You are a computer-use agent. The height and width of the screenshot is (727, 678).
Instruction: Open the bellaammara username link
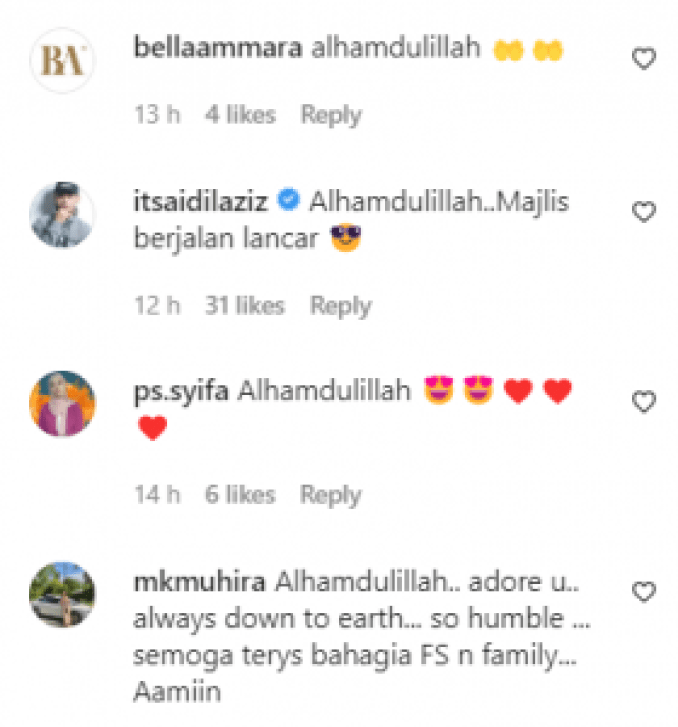(x=218, y=47)
